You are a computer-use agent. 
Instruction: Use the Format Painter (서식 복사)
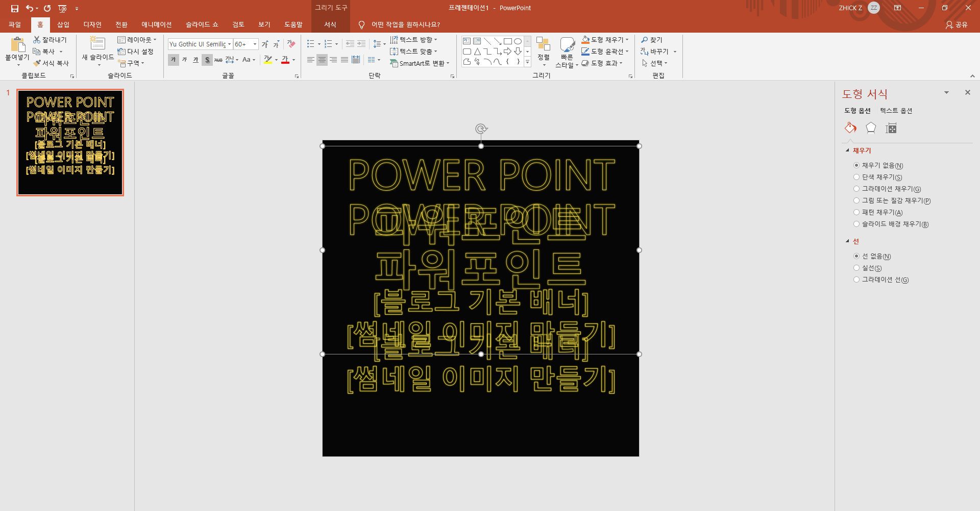(51, 63)
